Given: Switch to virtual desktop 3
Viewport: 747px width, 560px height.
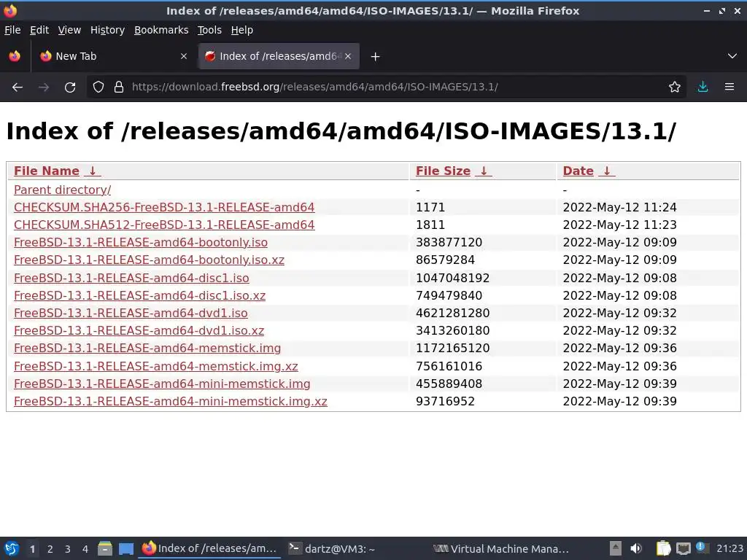Looking at the screenshot, I should pyautogui.click(x=68, y=549).
